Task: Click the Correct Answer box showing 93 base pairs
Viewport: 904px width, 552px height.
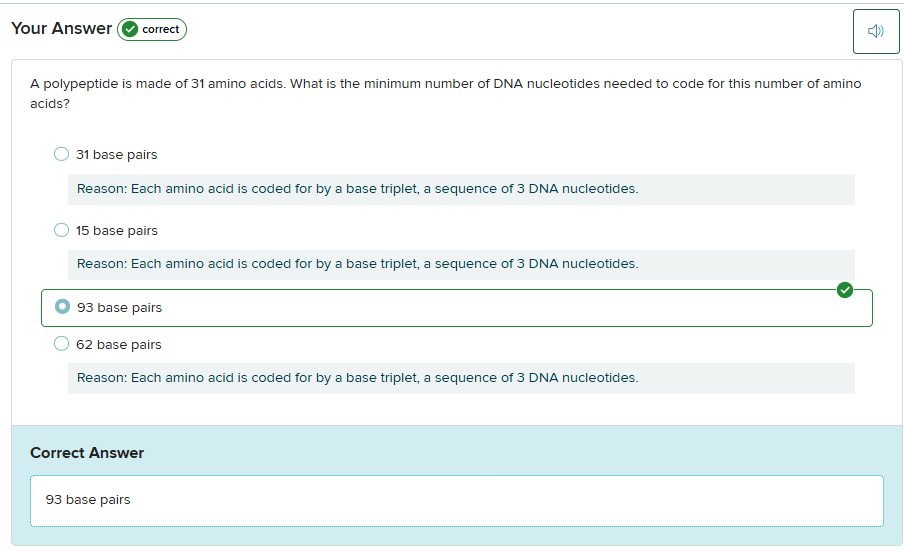Action: coord(456,500)
